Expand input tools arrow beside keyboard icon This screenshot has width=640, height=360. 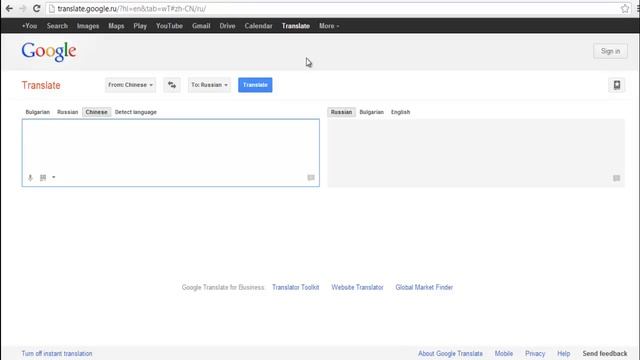[x=53, y=178]
